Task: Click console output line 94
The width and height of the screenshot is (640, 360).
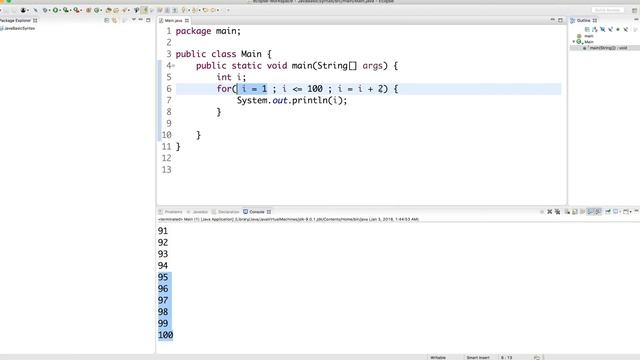Action: pyautogui.click(x=163, y=266)
